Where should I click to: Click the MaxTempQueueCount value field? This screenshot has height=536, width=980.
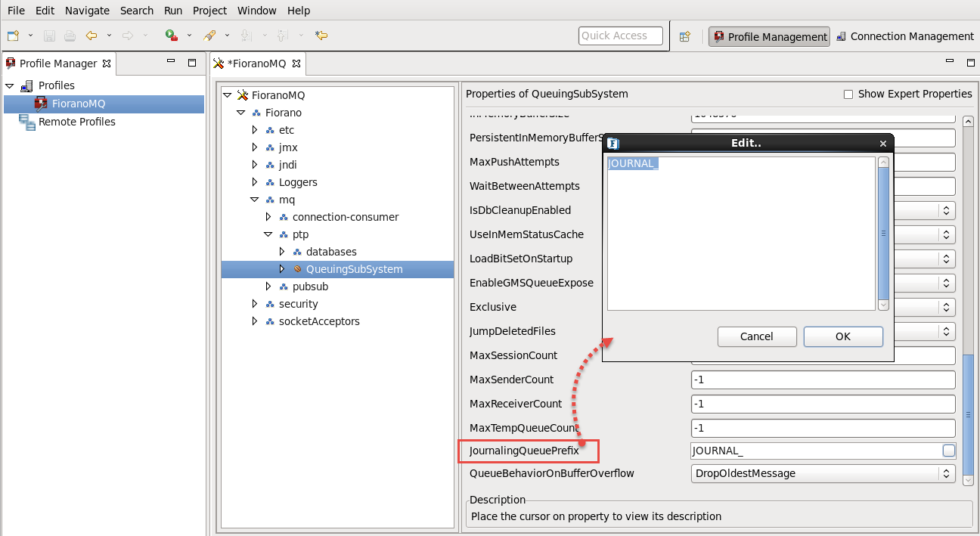pyautogui.click(x=823, y=428)
